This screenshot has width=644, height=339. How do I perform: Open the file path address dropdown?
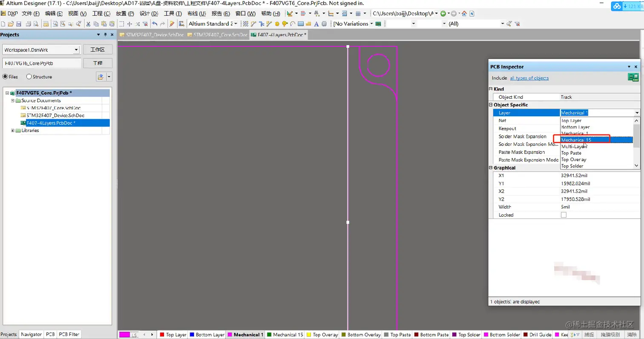pos(437,14)
